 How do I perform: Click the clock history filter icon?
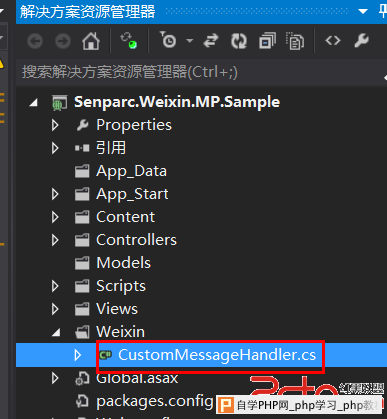click(168, 40)
